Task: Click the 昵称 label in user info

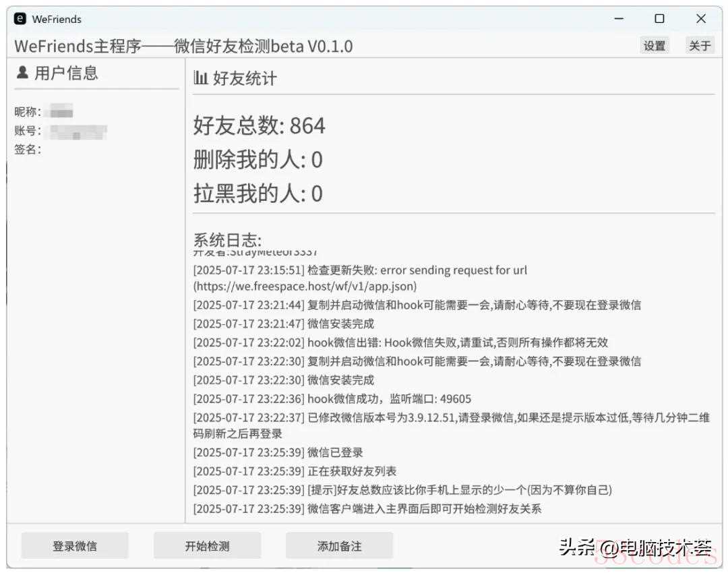Action: coord(28,112)
